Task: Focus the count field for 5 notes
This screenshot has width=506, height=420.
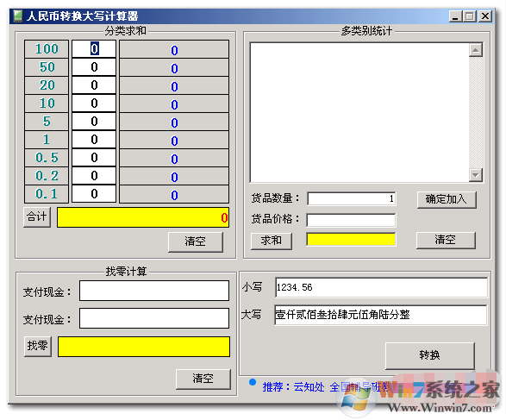Action: click(x=94, y=122)
